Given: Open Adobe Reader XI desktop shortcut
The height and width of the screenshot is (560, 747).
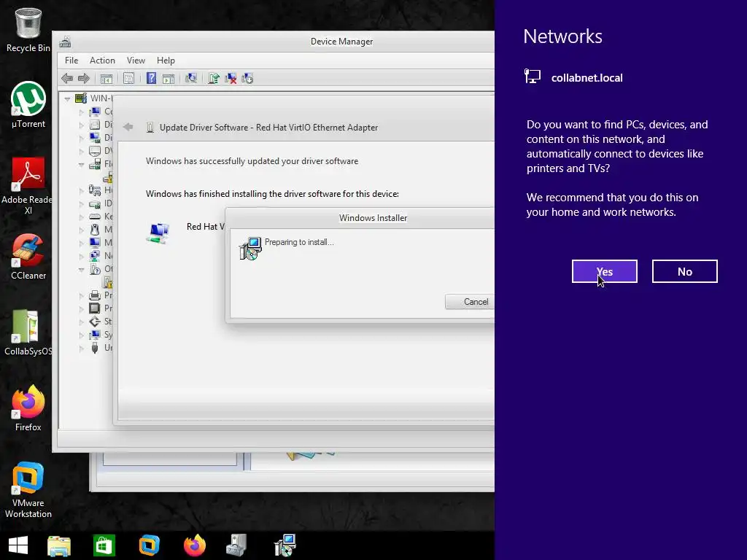Looking at the screenshot, I should tap(28, 186).
